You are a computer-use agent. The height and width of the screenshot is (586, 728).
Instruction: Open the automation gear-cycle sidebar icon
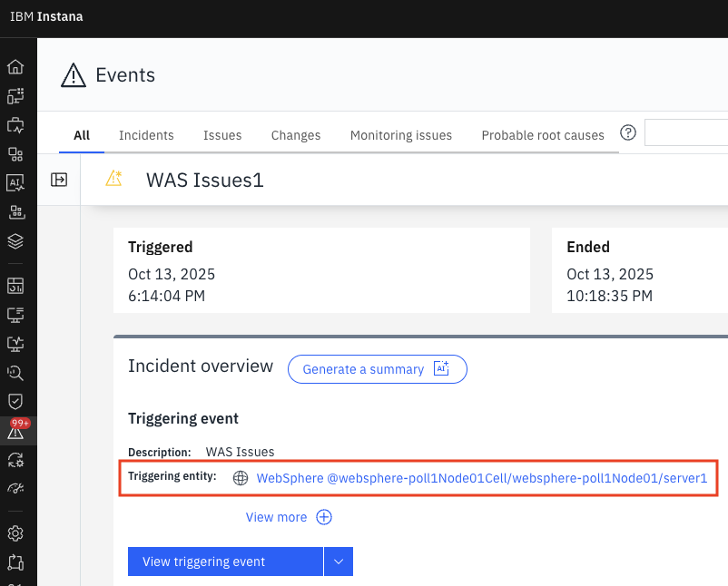pyautogui.click(x=15, y=460)
